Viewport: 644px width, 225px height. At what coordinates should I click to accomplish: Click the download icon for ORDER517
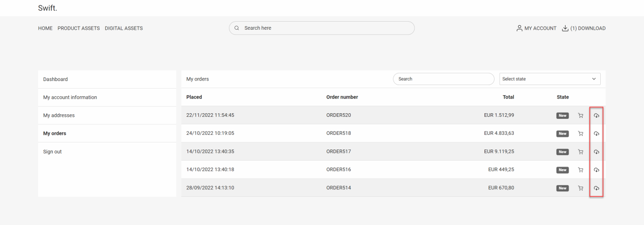click(596, 152)
